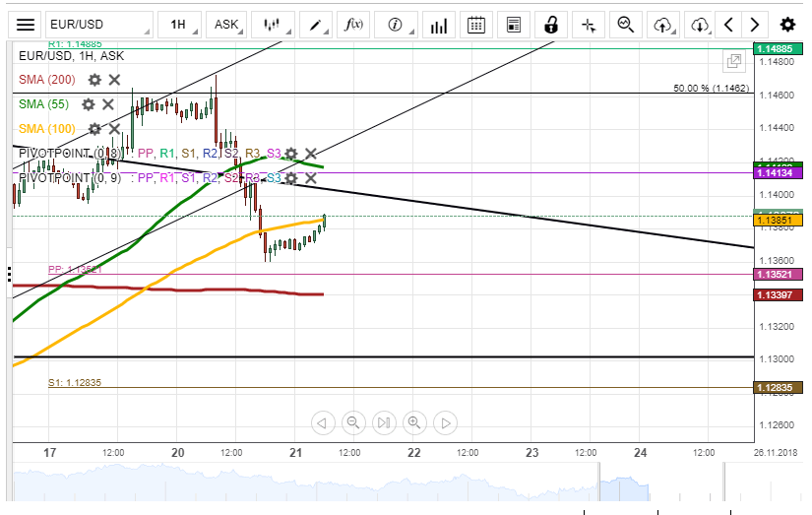Click the 1.13521 pink price tag

click(778, 275)
